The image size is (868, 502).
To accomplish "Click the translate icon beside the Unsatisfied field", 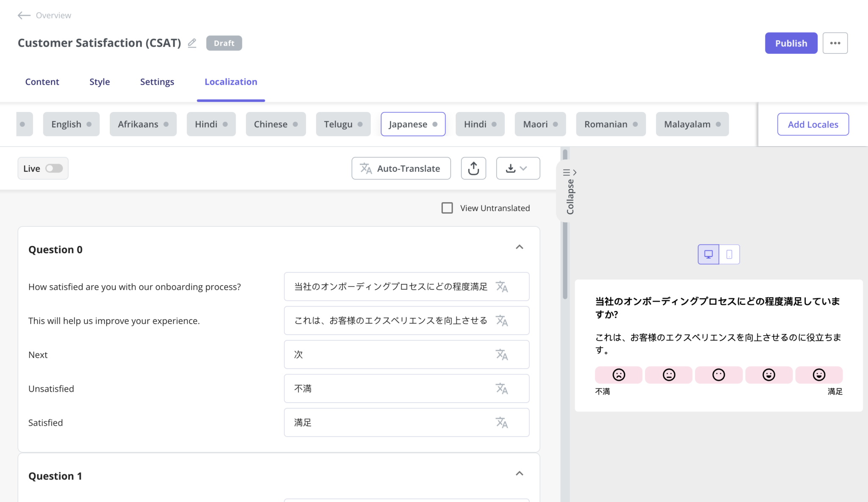I will [502, 388].
